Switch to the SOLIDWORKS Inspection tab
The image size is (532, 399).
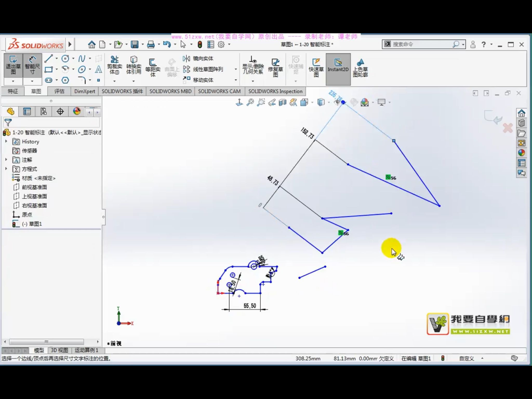(275, 91)
